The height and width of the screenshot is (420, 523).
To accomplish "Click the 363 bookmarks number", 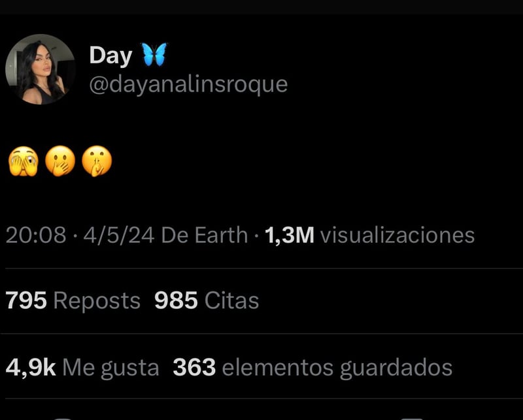I will 194,367.
